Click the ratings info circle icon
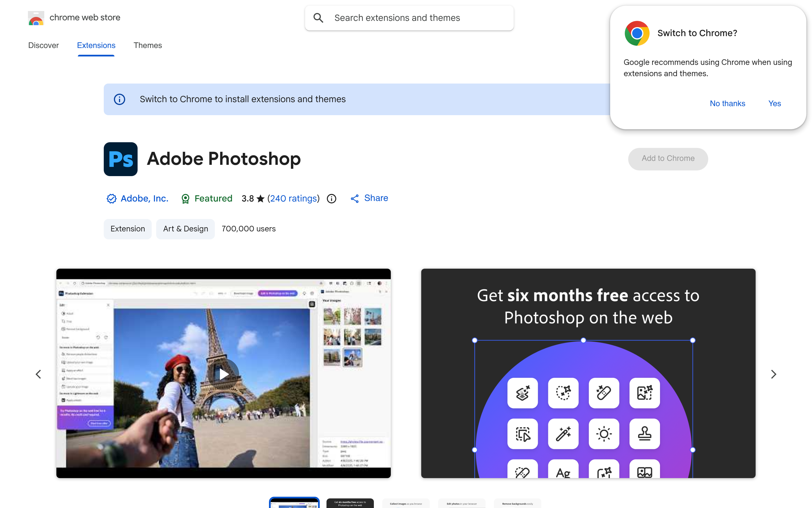The height and width of the screenshot is (508, 812). tap(331, 199)
